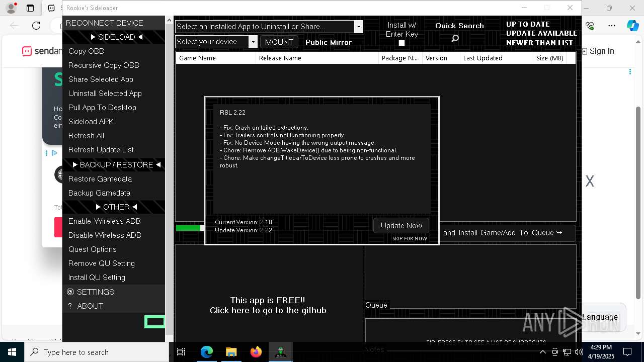This screenshot has width=644, height=362.
Task: Click Install QU Setting
Action: 114,278
